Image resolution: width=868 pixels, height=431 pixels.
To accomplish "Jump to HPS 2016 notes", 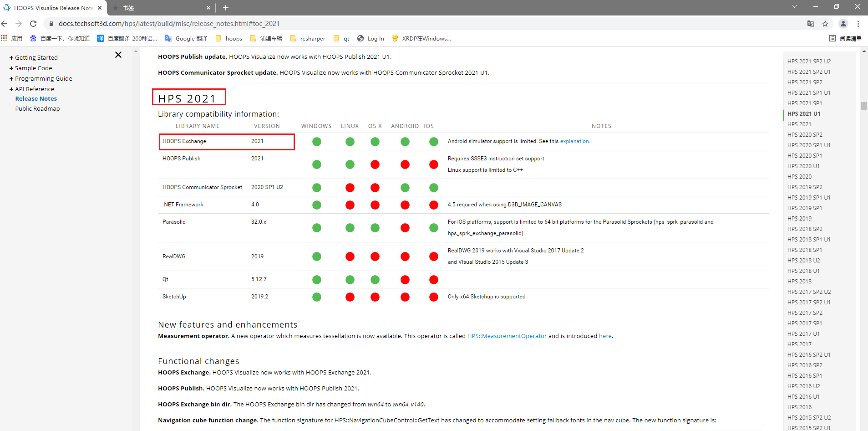I will (x=799, y=407).
